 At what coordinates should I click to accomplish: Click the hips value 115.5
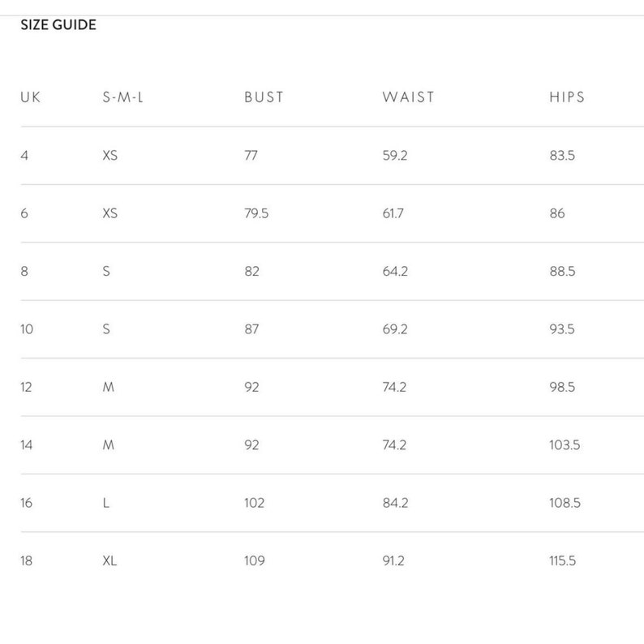[563, 560]
